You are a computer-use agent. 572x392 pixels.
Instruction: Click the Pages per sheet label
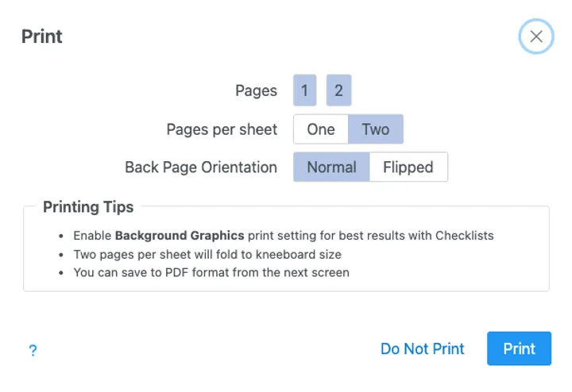click(222, 129)
